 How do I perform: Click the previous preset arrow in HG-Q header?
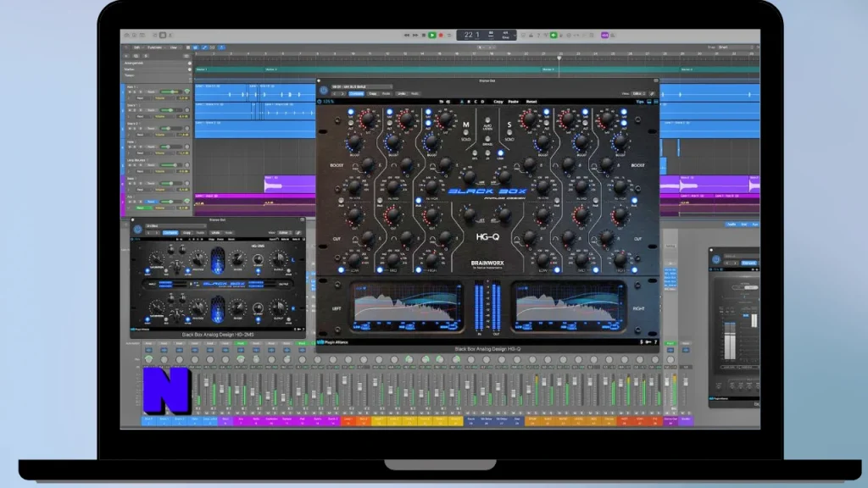(334, 94)
